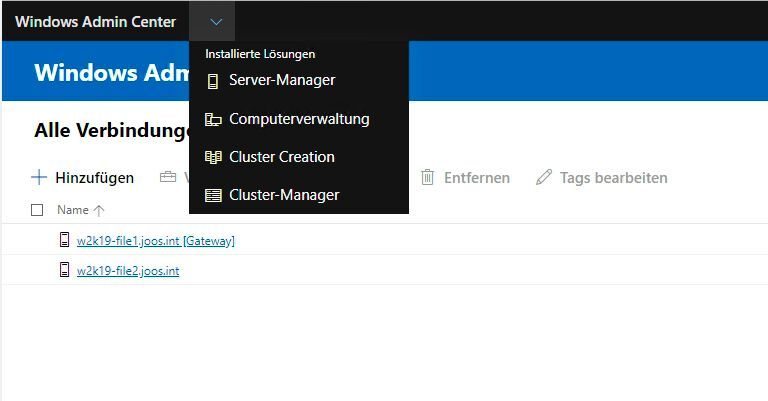Viewport: 768px width, 401px height.
Task: Click the pencil icon for Tags bearbeiten
Action: [544, 177]
